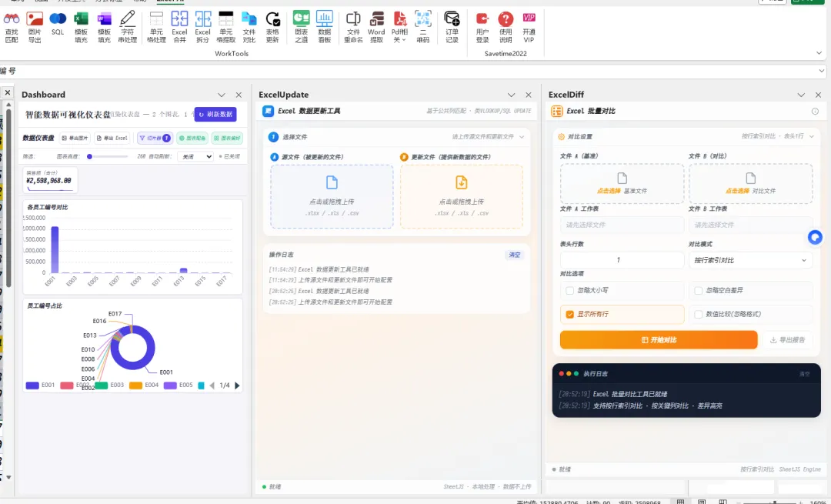Adjust the 图表高度 slider handle
Screen dimensions: 831x504
click(89, 156)
